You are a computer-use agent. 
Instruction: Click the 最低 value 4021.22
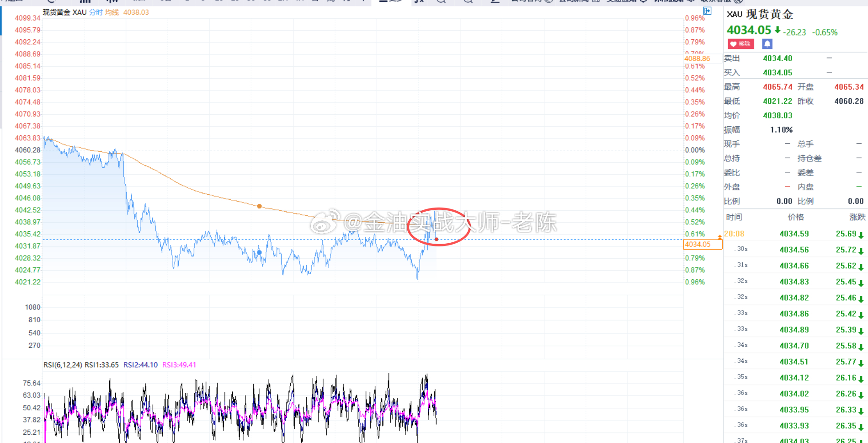click(777, 101)
